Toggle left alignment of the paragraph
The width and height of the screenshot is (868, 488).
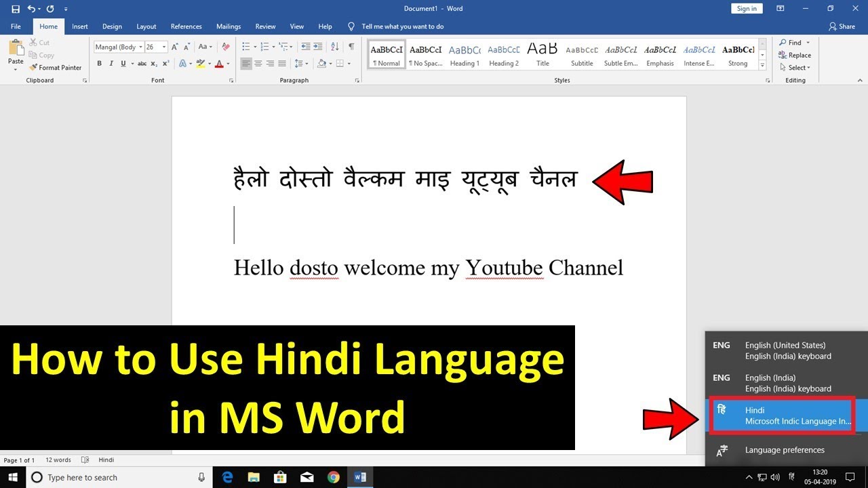point(246,64)
